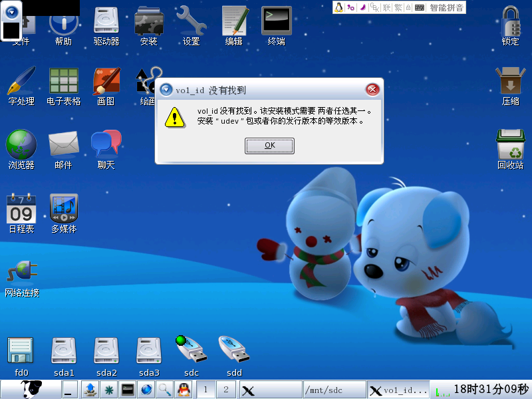The height and width of the screenshot is (399, 532).
Task: Open the 电子表格 spreadsheet icon
Action: [64, 86]
